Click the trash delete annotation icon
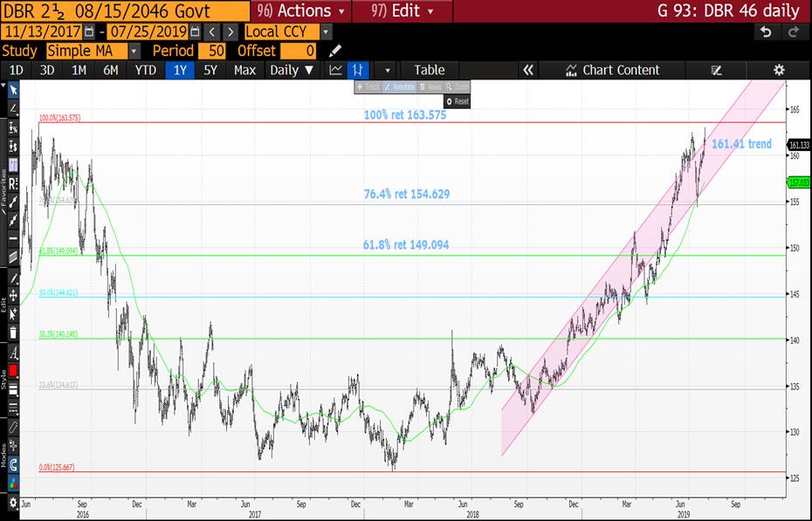This screenshot has width=812, height=521. click(x=13, y=332)
